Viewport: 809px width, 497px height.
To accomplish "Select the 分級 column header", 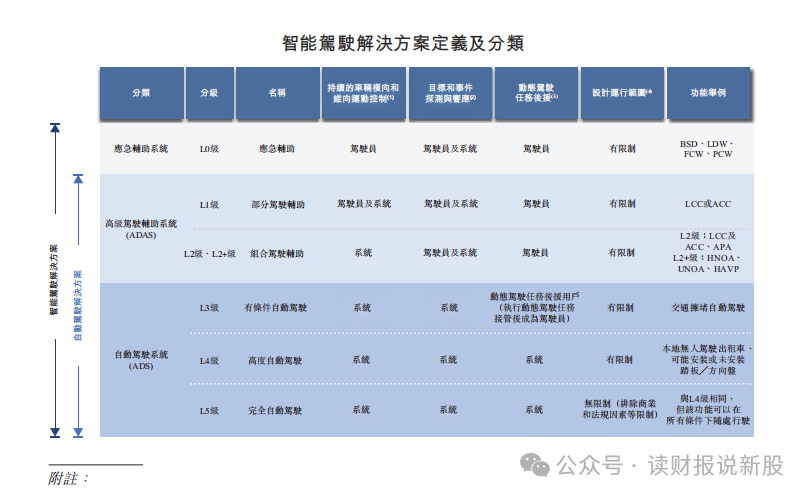I will pyautogui.click(x=209, y=93).
